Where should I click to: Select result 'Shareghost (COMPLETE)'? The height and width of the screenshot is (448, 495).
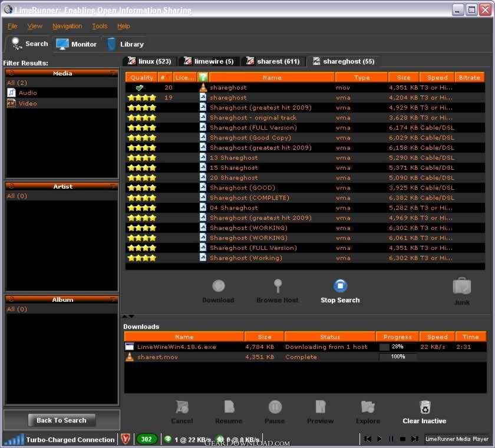click(305, 197)
